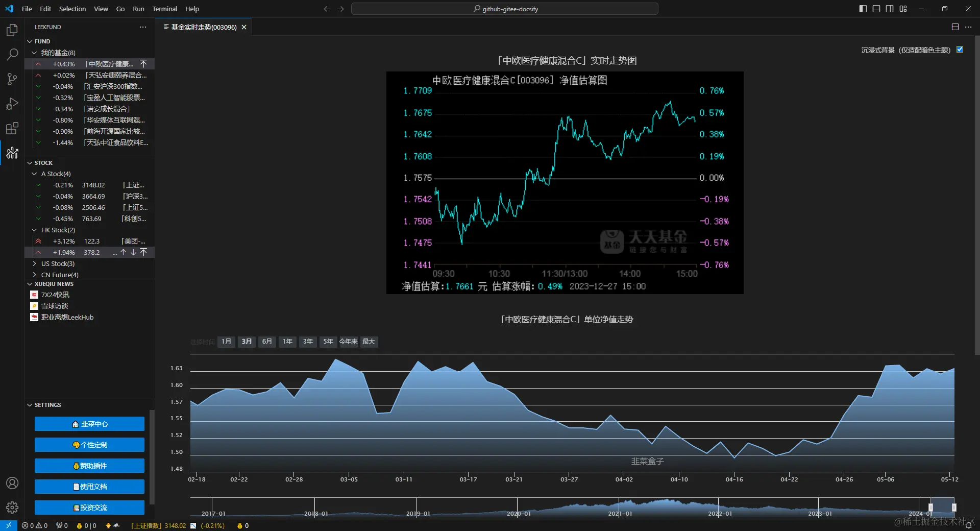Collapse HK Stock(2) group
Viewport: 980px width, 531px height.
pos(34,230)
